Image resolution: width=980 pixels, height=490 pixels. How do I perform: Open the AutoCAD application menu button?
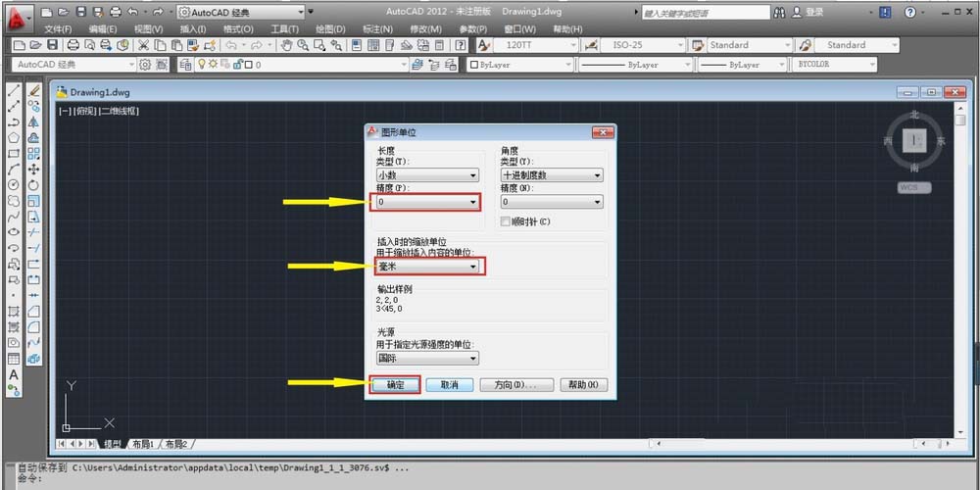[x=19, y=19]
